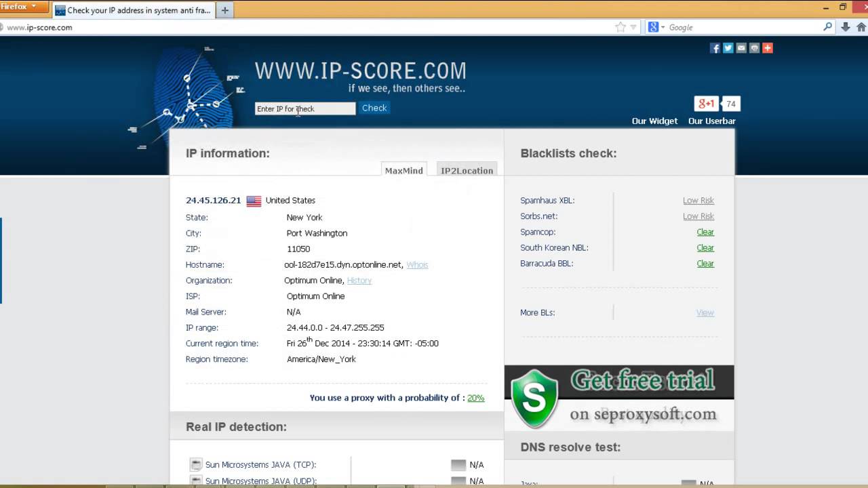The width and height of the screenshot is (868, 488).
Task: Click the America/New_York timezone value
Action: pyautogui.click(x=321, y=359)
